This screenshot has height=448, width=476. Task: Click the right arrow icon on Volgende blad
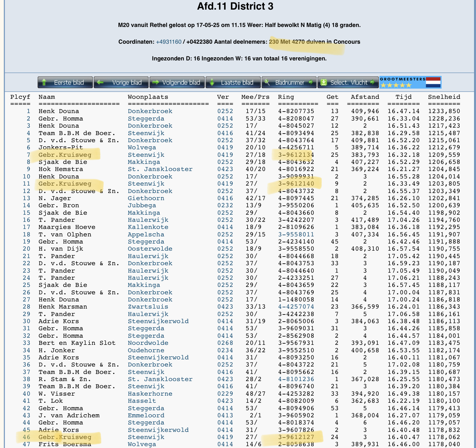click(x=156, y=82)
